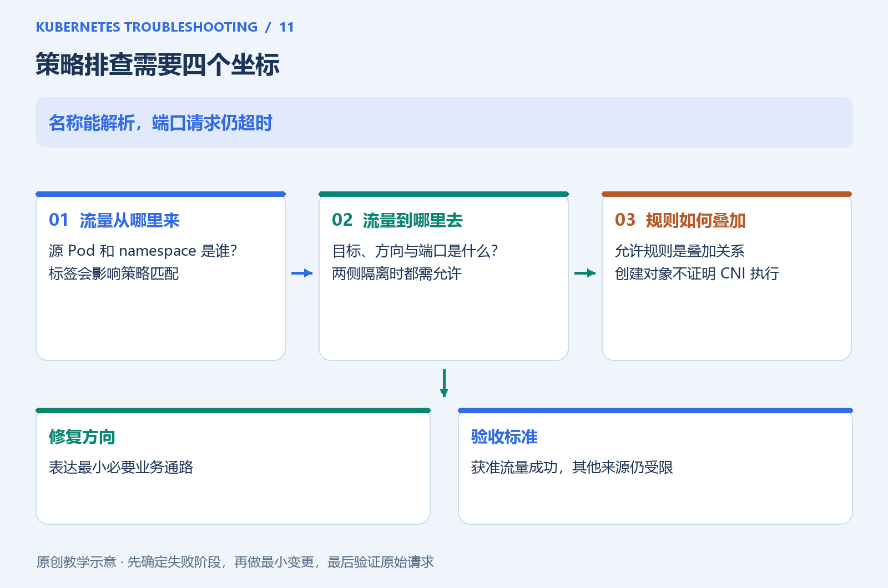
Task: Click the card heading "验收标准"
Action: point(504,437)
